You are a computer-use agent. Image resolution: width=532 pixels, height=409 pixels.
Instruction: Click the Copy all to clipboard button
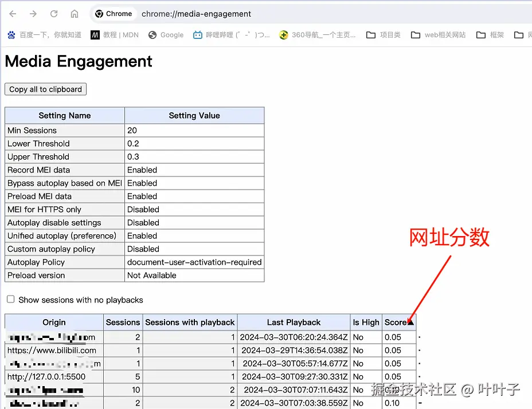(45, 89)
